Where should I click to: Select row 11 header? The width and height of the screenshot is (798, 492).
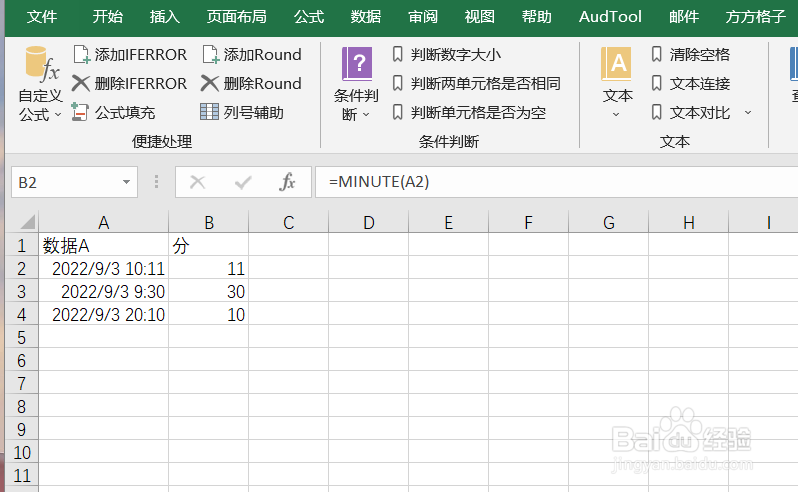[x=21, y=475]
